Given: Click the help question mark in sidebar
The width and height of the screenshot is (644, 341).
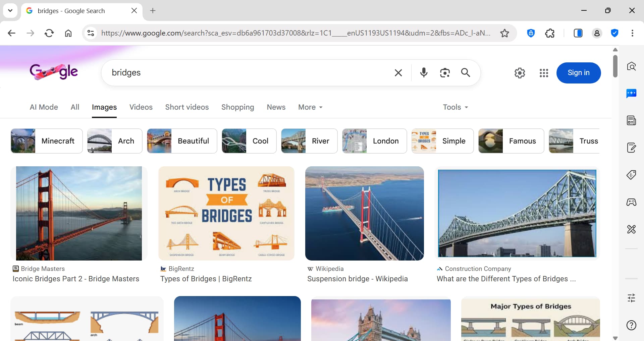Looking at the screenshot, I should point(631,325).
